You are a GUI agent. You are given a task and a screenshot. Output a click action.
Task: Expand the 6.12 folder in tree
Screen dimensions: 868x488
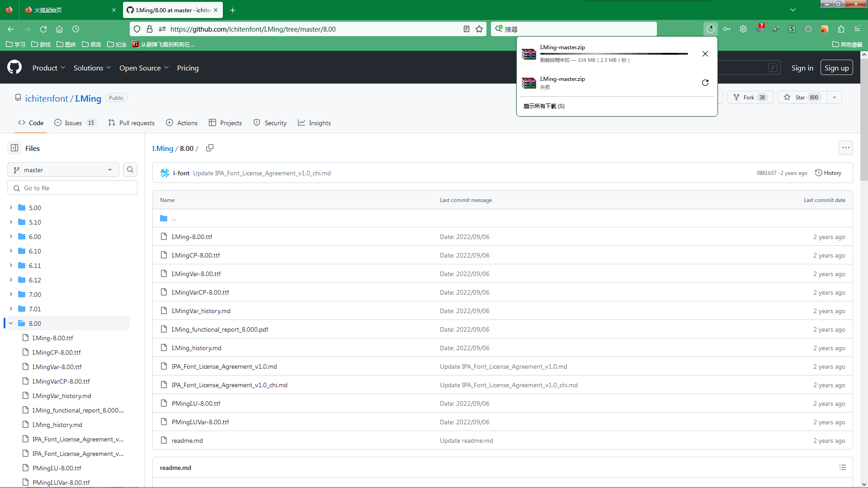click(x=11, y=280)
